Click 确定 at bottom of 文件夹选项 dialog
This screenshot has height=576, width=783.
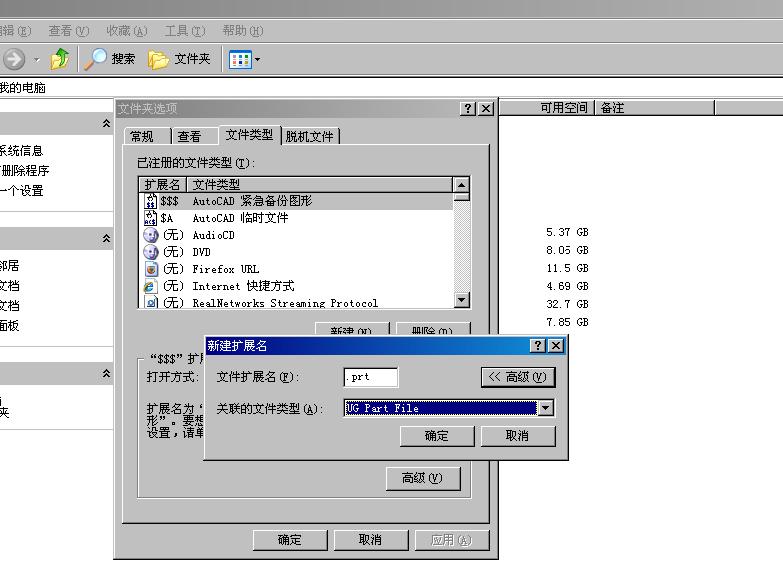pos(290,540)
